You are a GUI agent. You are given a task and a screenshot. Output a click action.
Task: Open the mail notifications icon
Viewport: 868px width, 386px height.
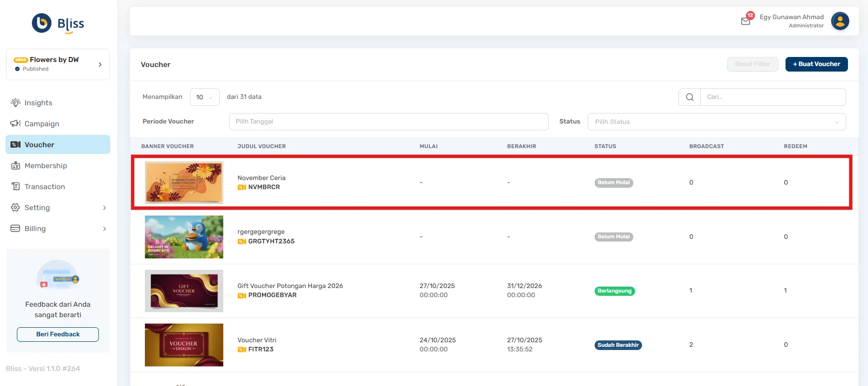click(x=745, y=21)
